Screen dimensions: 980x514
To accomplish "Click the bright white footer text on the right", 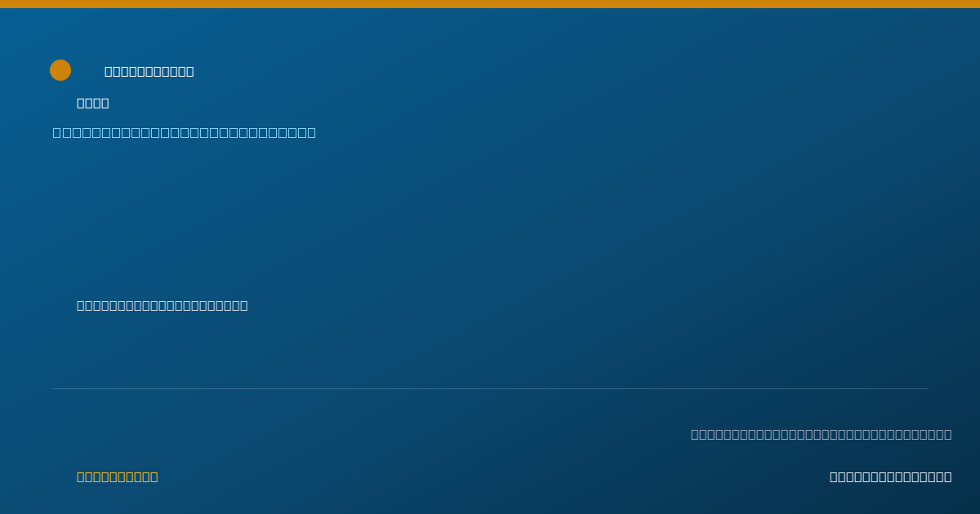I will 891,476.
